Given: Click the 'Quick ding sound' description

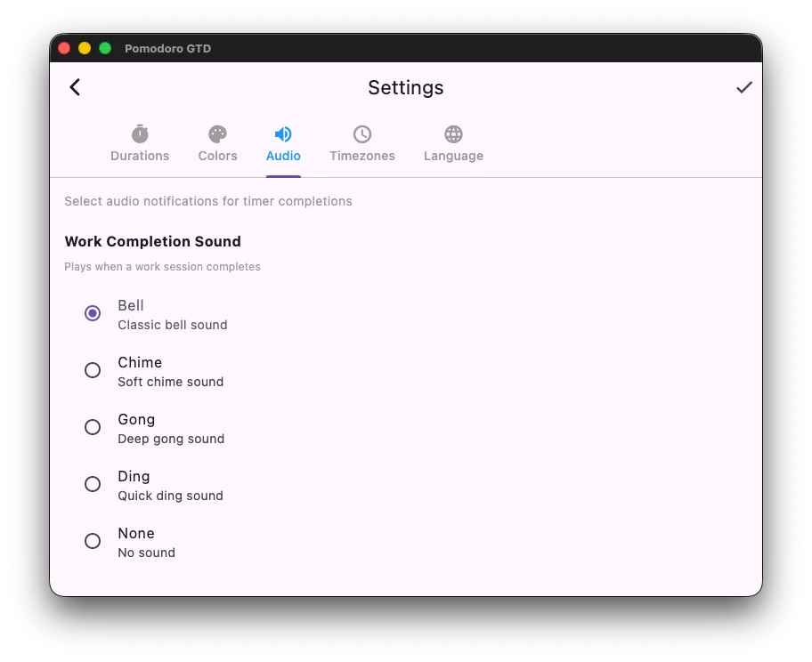Looking at the screenshot, I should click(x=170, y=496).
